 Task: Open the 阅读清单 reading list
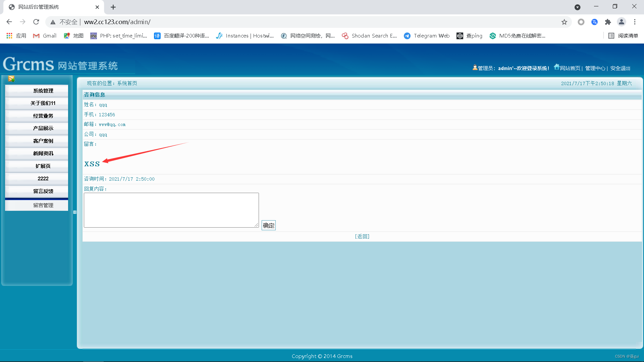click(x=623, y=36)
